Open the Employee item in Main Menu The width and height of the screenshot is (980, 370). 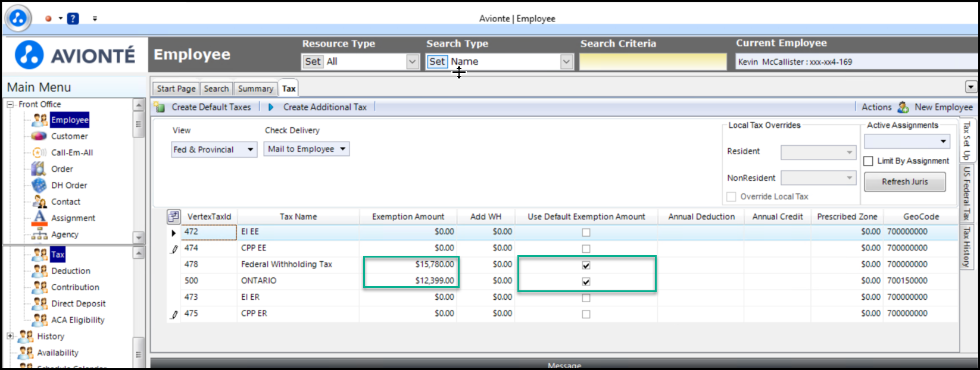point(70,120)
